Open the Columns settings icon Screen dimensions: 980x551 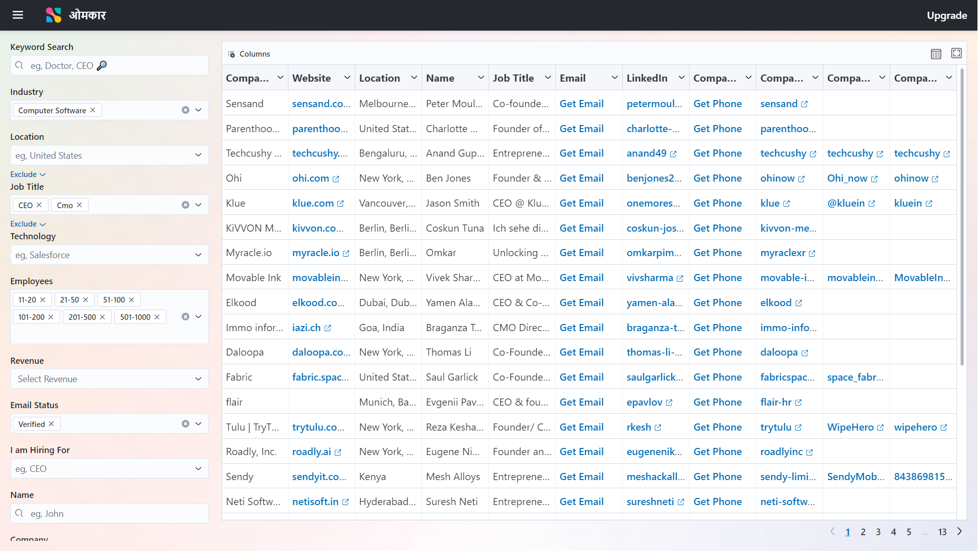pos(231,54)
